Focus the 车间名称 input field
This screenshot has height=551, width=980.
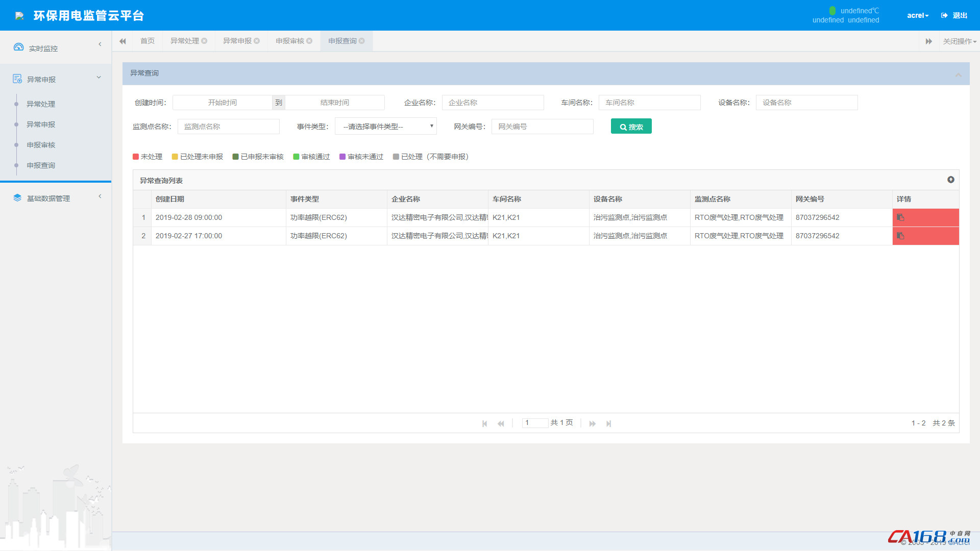650,103
